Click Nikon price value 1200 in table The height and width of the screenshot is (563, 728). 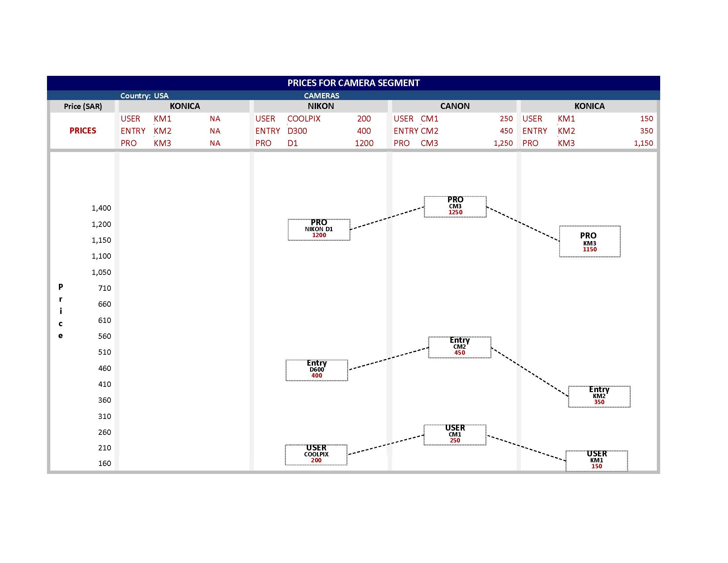click(364, 143)
